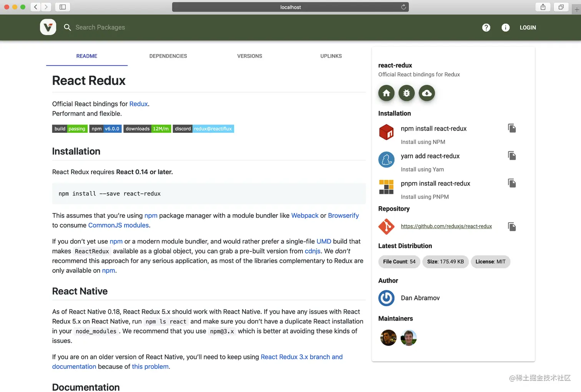Open the Webpack link

[305, 216]
